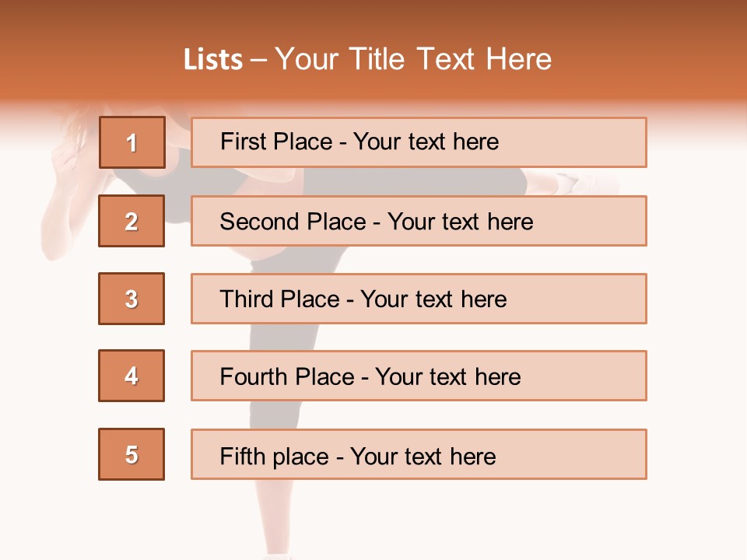Image resolution: width=747 pixels, height=560 pixels.
Task: Click the number 2 box
Action: (132, 221)
